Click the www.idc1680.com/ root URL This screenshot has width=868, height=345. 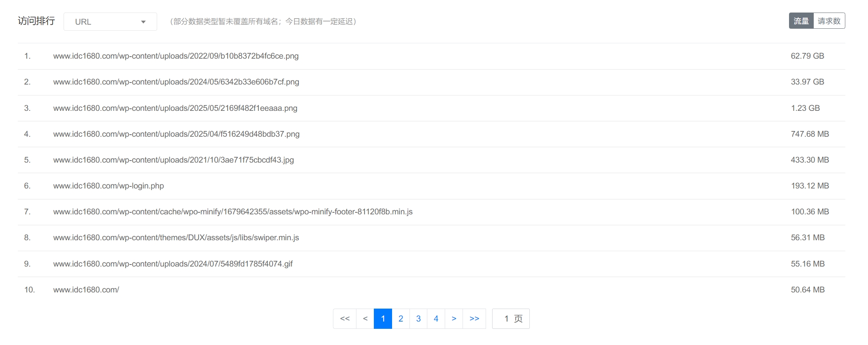click(x=86, y=290)
